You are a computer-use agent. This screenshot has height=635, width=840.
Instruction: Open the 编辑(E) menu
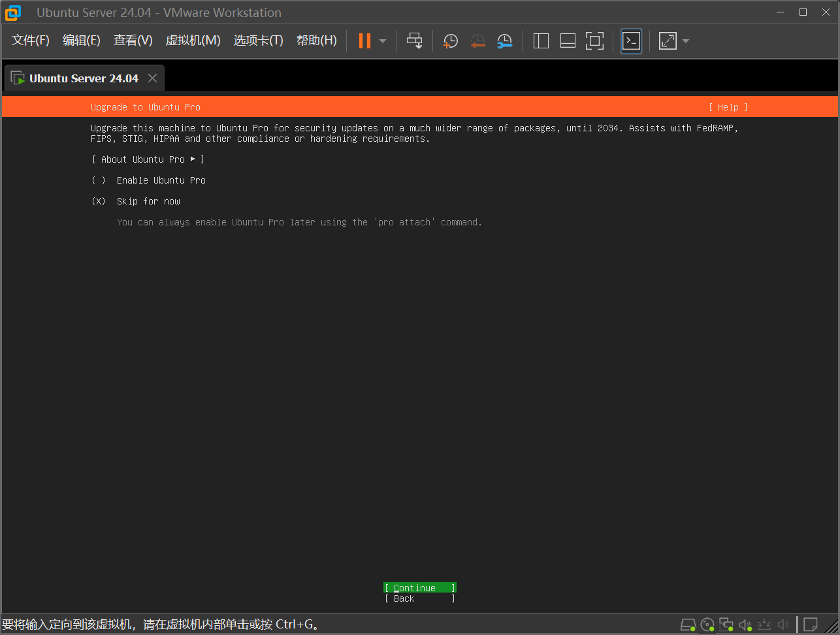pyautogui.click(x=82, y=41)
